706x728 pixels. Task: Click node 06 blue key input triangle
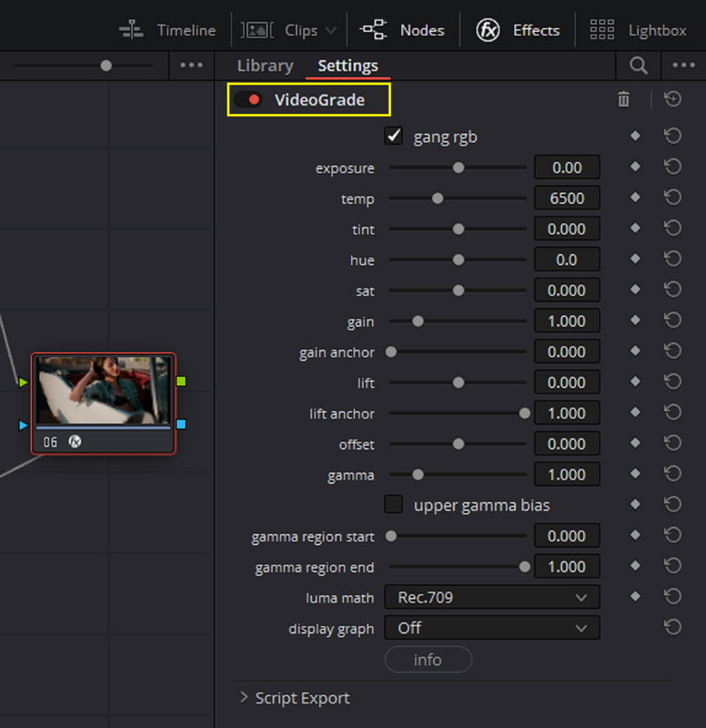(x=24, y=425)
